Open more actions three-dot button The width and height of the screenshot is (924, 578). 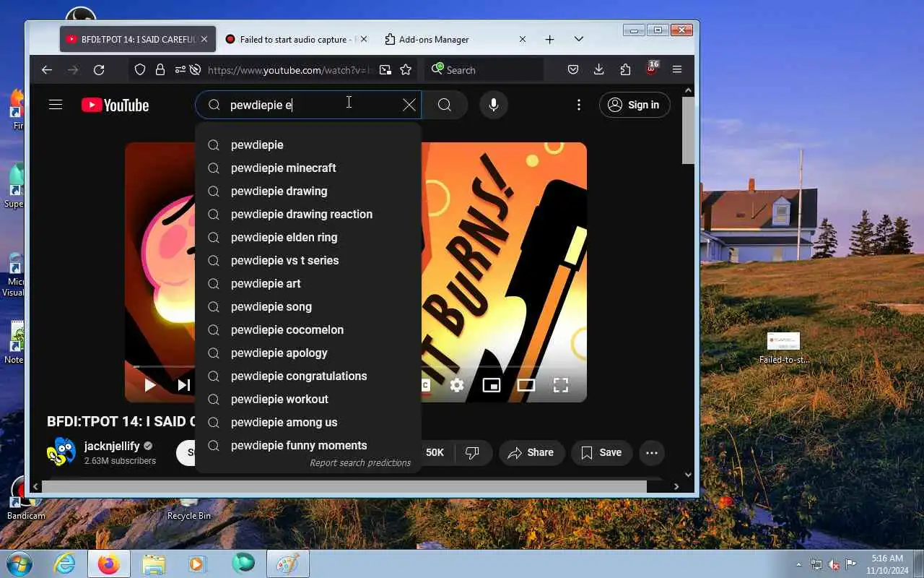[652, 453]
